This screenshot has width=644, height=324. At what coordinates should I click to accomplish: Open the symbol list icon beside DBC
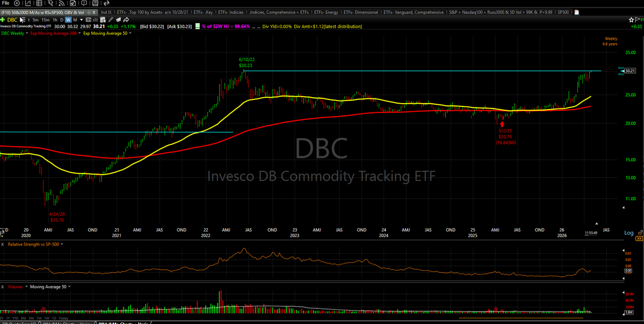coord(23,20)
